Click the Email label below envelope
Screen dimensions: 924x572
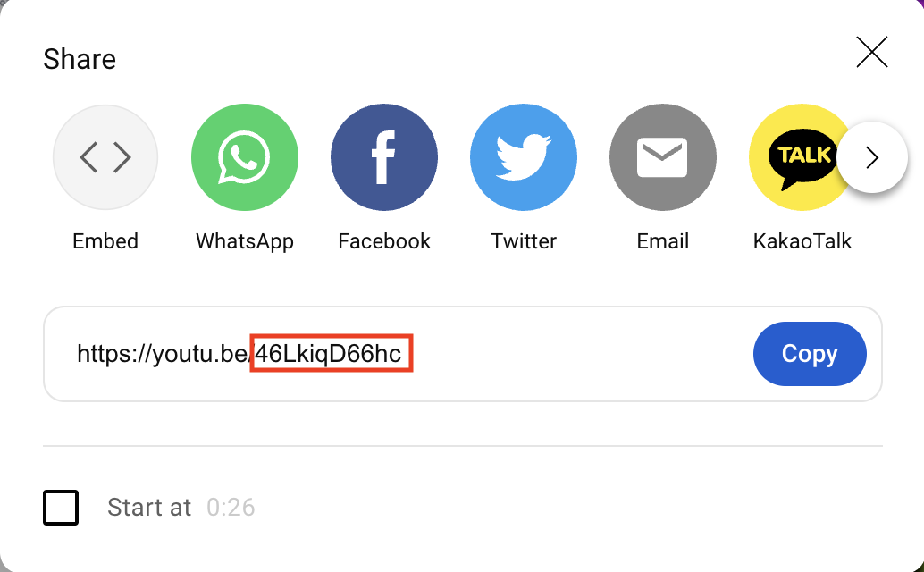pos(663,241)
